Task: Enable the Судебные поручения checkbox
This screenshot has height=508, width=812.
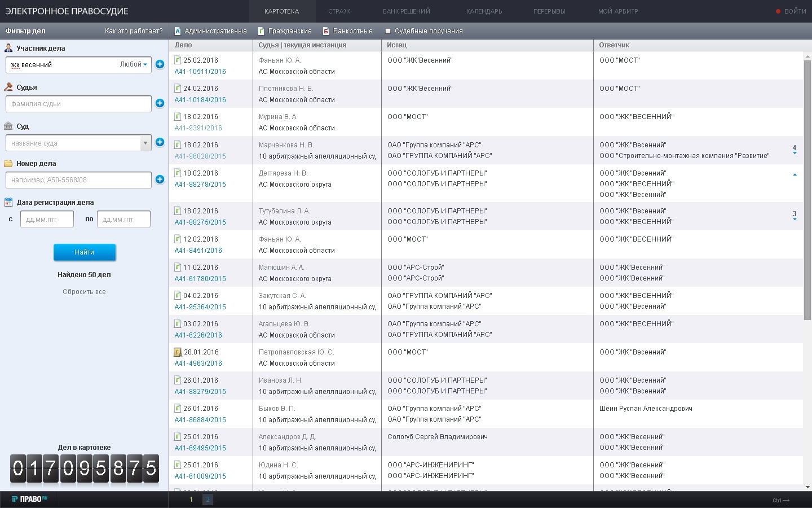Action: [x=388, y=31]
